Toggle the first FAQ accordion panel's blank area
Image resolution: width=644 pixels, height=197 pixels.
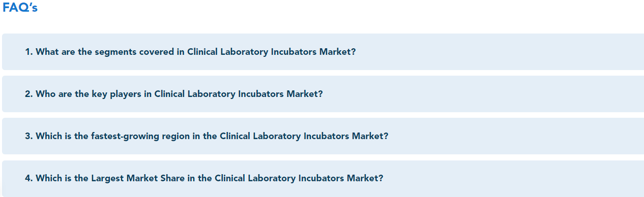click(x=499, y=52)
